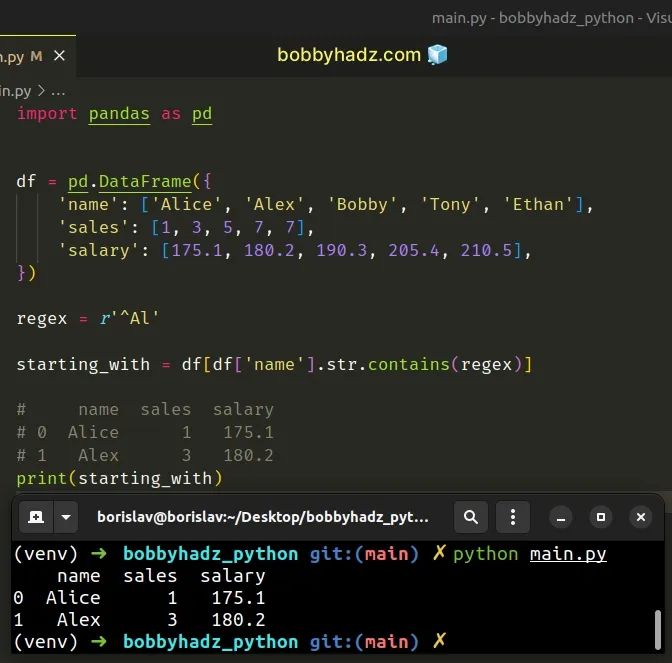
Task: Click value 175.1 in salary list
Action: [x=197, y=250]
